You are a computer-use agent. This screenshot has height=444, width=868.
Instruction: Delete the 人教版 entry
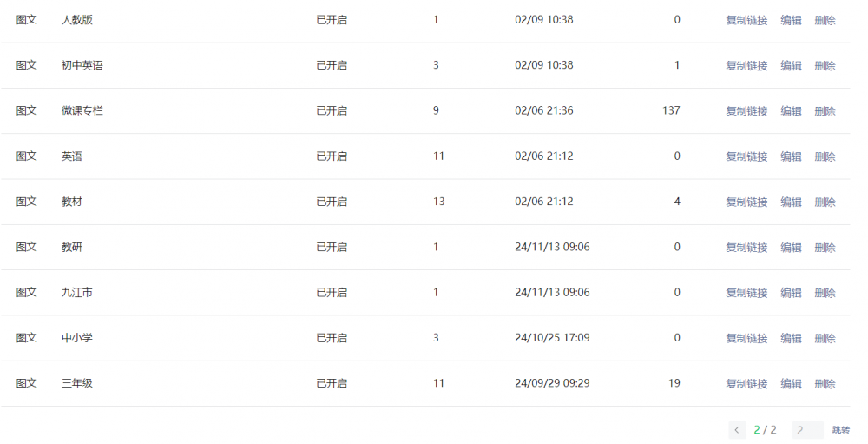tap(825, 21)
